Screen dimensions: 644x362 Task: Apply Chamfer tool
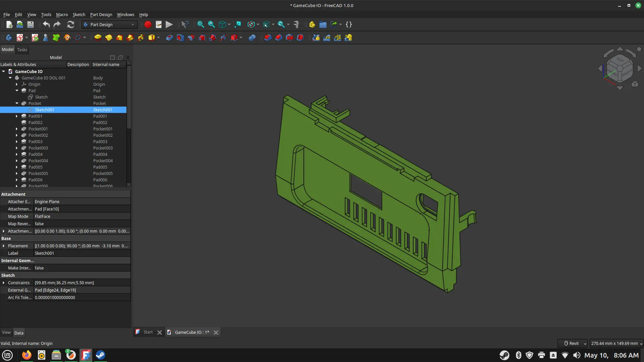278,38
